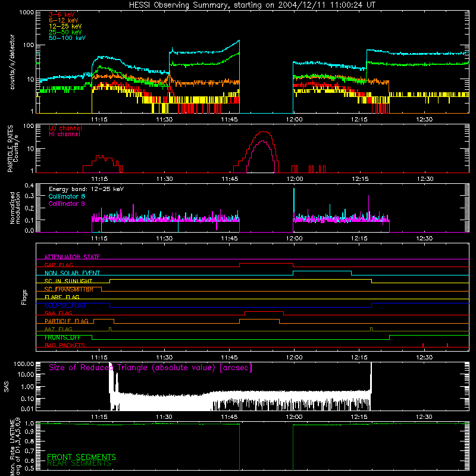Image resolution: width=476 pixels, height=476 pixels.
Task: Click the 12:15 tick under the modulation plot
Action: click(359, 239)
